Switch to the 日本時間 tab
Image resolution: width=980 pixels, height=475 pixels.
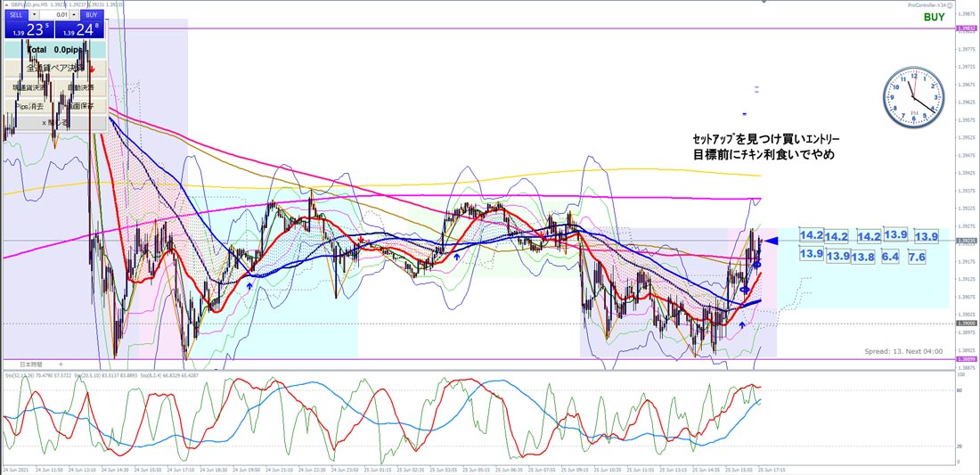pyautogui.click(x=31, y=363)
